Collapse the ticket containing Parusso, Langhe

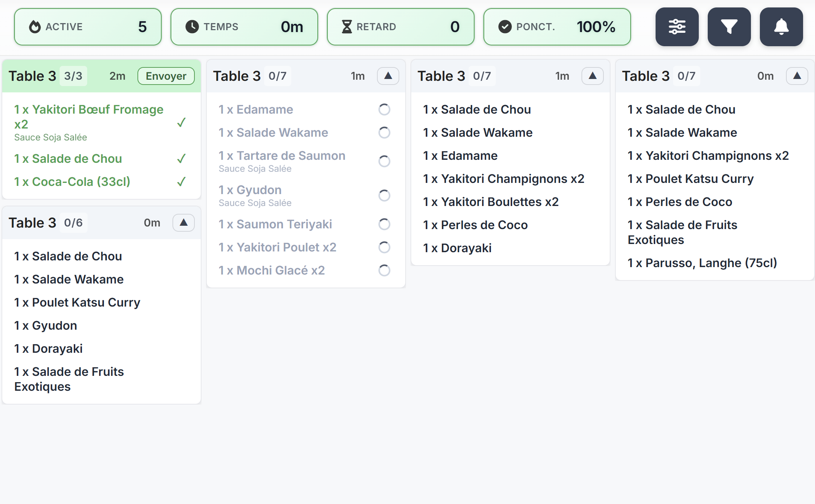(x=797, y=76)
